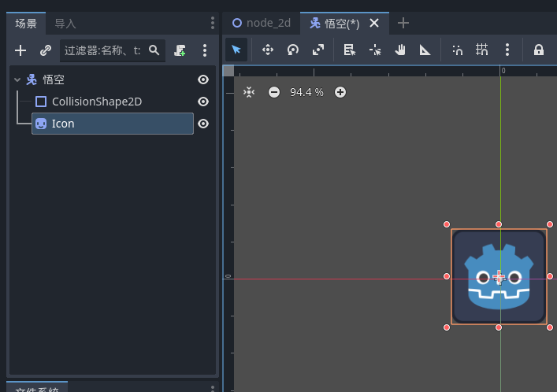Switch to the node_2d scene tab

[262, 23]
